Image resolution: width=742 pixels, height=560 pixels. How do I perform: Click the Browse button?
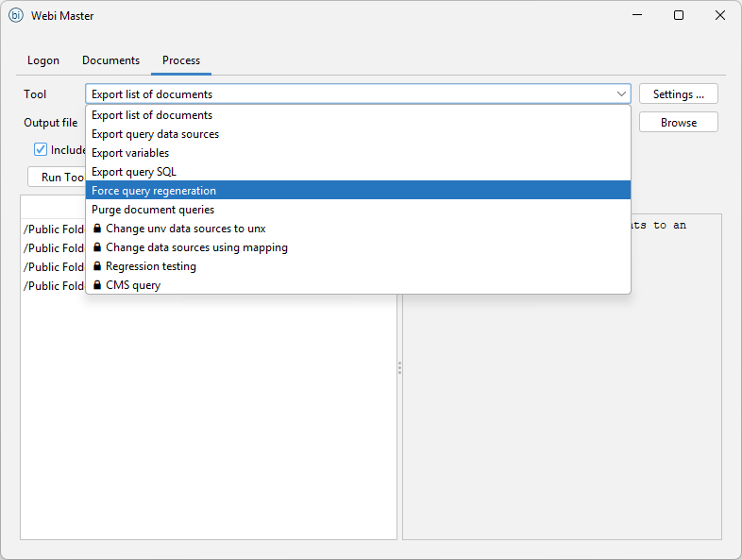tap(678, 123)
